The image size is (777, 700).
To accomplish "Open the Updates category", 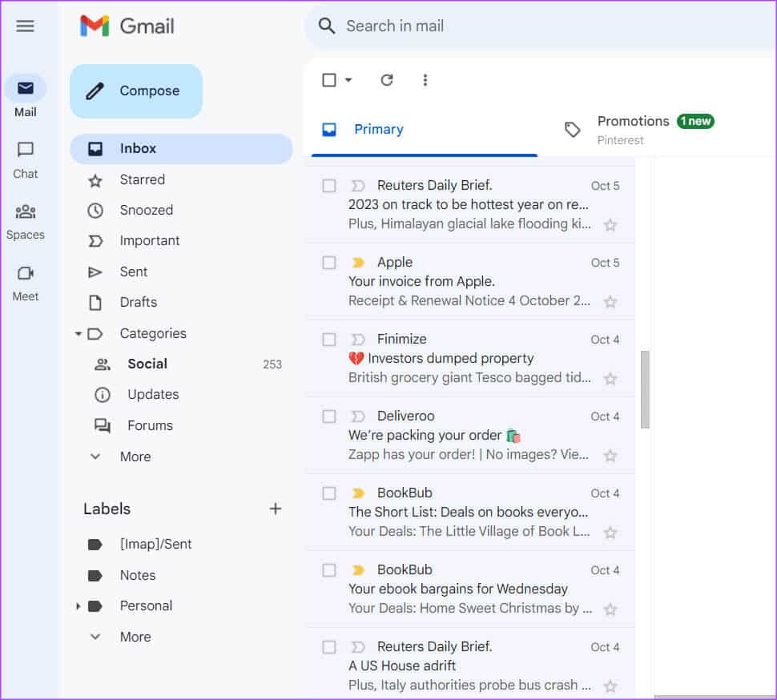I will click(153, 394).
